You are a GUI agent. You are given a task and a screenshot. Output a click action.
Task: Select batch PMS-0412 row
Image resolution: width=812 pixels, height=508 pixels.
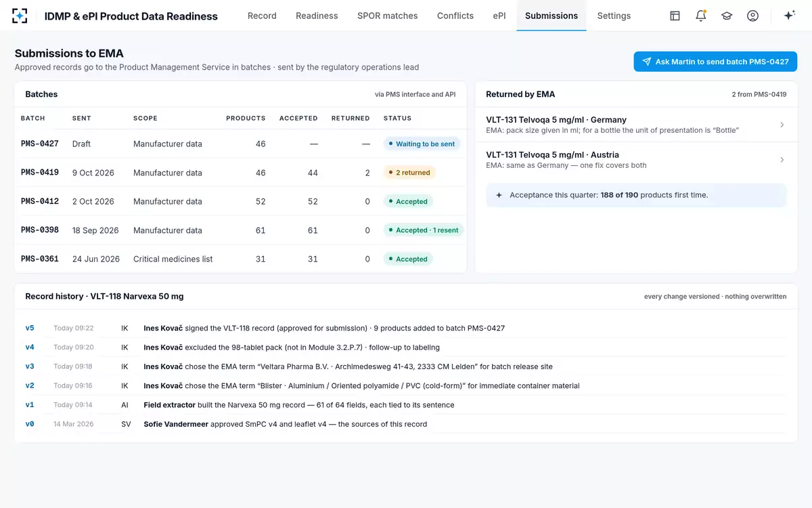point(241,201)
